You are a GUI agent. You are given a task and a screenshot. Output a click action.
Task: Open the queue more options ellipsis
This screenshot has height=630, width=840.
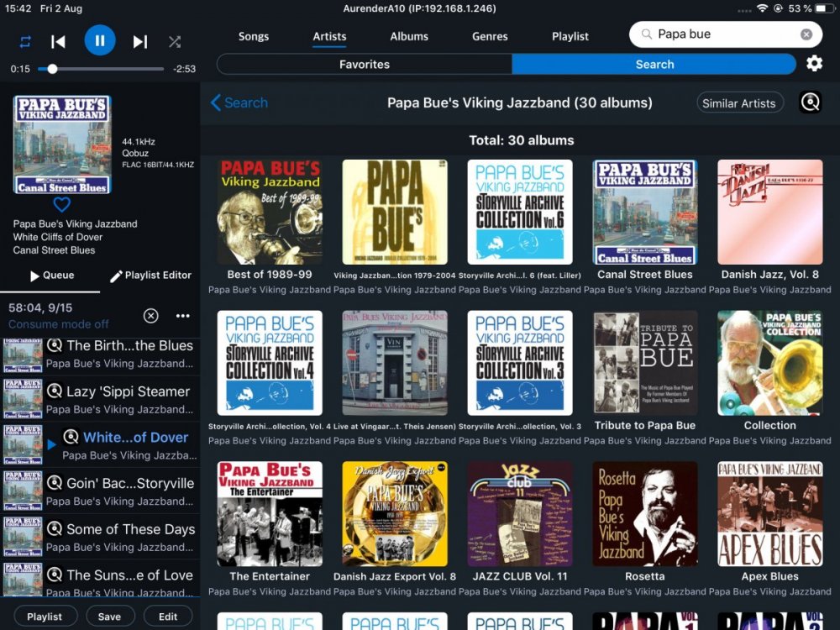click(x=182, y=316)
